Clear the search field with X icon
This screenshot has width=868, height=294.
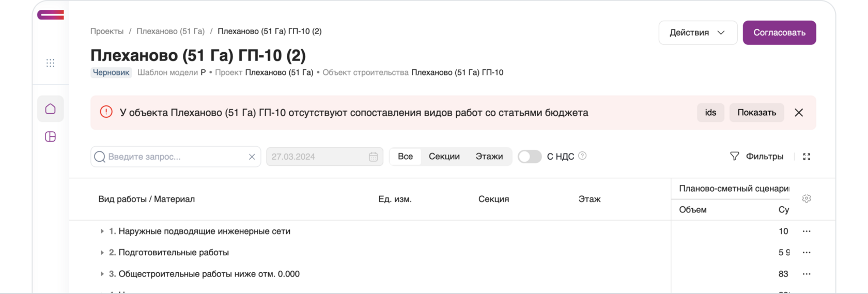(252, 157)
